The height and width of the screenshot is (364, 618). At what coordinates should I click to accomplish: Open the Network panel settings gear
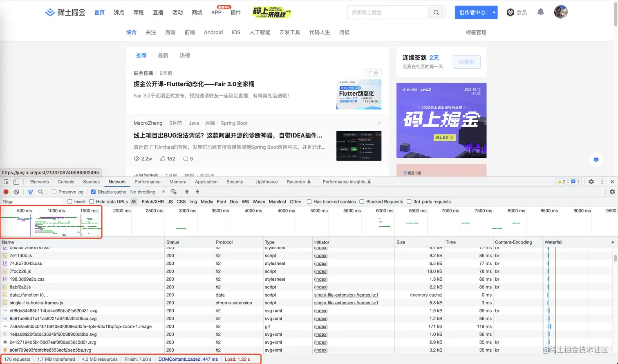pyautogui.click(x=612, y=192)
